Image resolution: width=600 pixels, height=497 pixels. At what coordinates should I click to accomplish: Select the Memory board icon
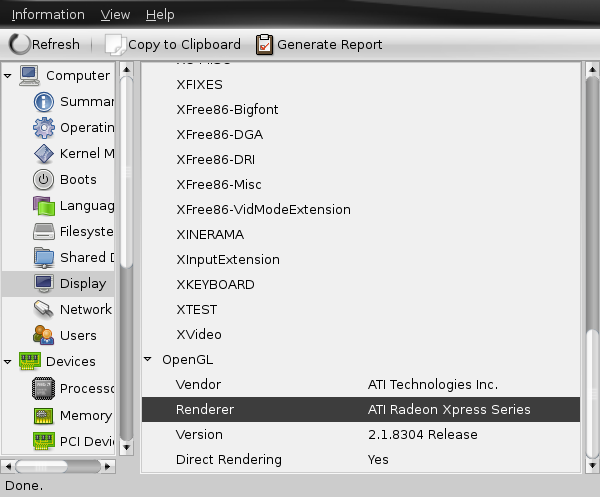(x=44, y=416)
